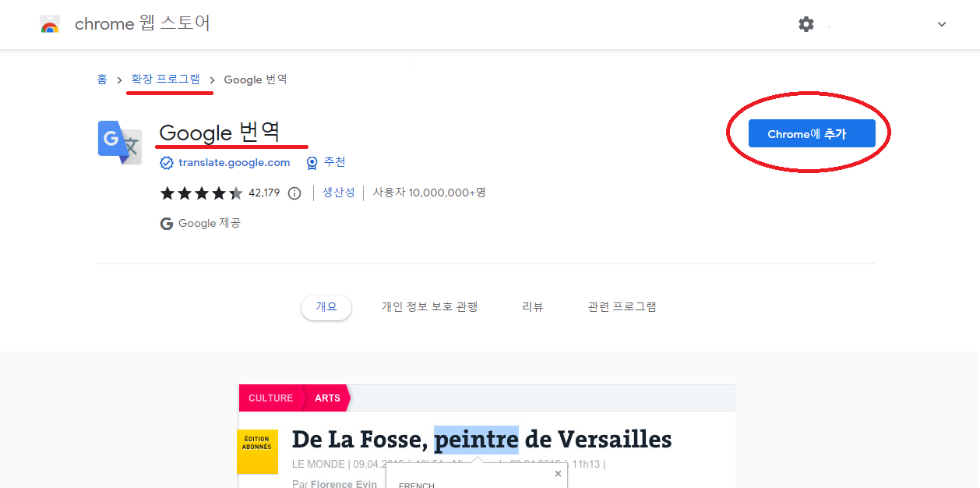Open the 생산성 category link
Image resolution: width=980 pixels, height=488 pixels.
click(339, 193)
